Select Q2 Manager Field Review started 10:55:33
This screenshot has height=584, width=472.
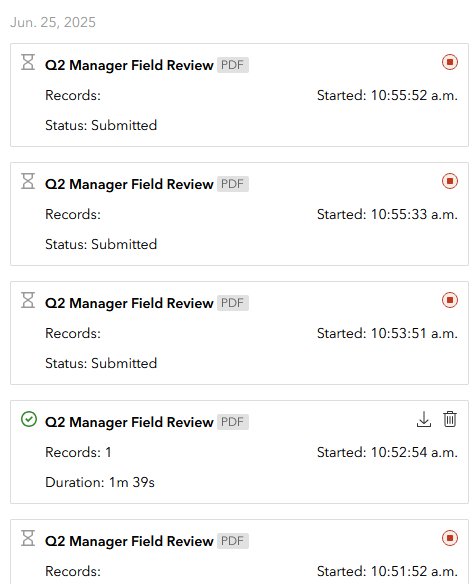coord(129,184)
